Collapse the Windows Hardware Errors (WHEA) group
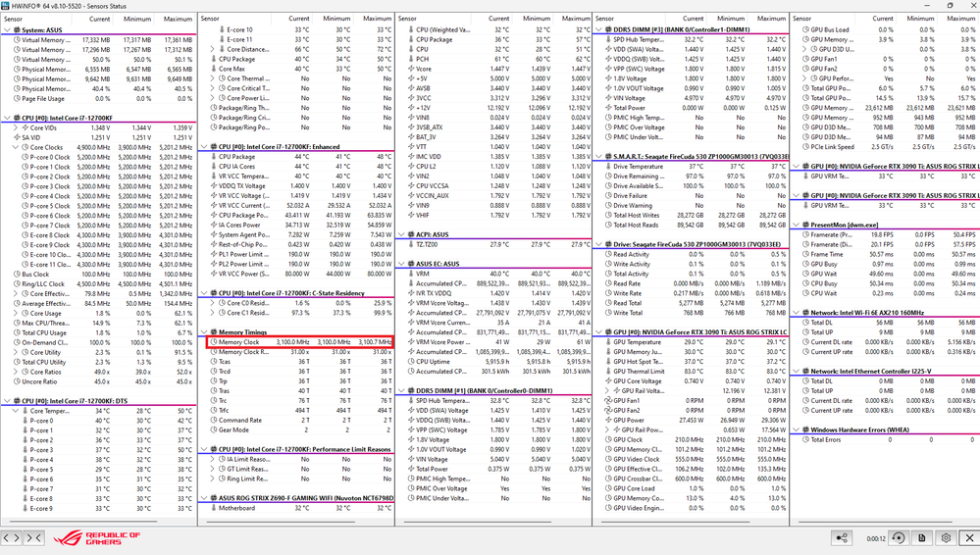This screenshot has height=555, width=980. tap(797, 430)
